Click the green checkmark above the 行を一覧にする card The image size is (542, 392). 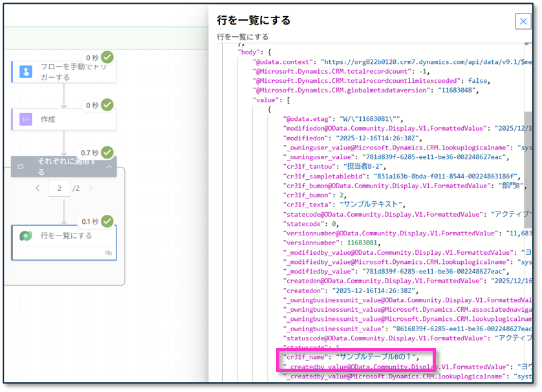[x=107, y=221]
